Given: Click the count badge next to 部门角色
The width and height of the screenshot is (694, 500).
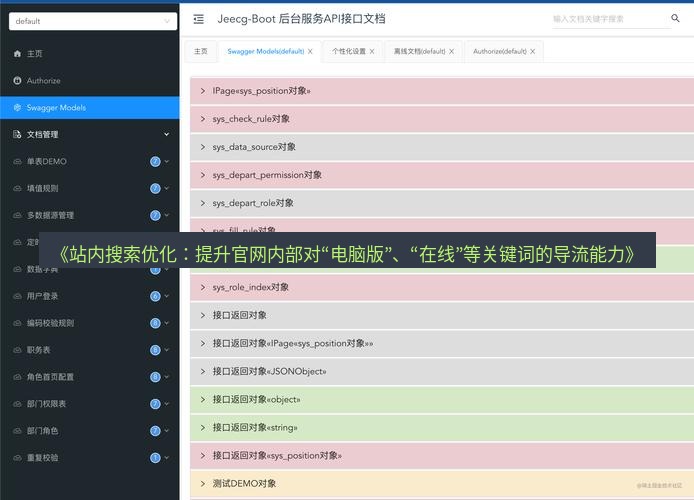Looking at the screenshot, I should pos(155,431).
